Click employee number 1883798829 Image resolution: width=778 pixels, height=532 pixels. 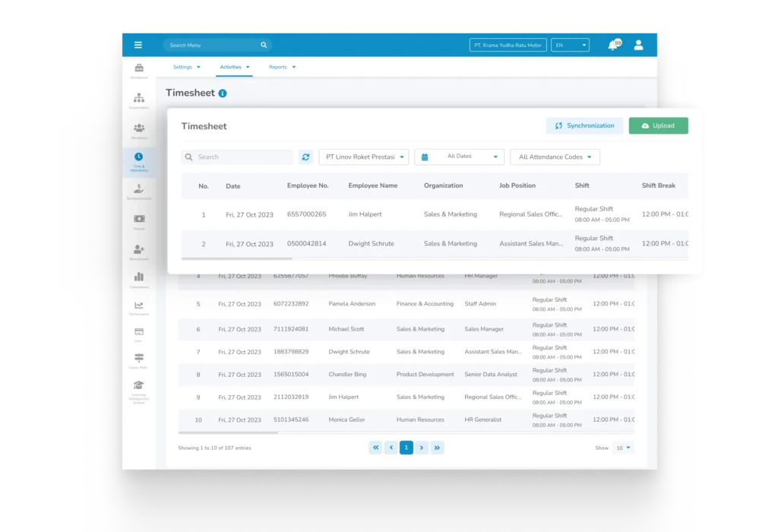(x=291, y=352)
